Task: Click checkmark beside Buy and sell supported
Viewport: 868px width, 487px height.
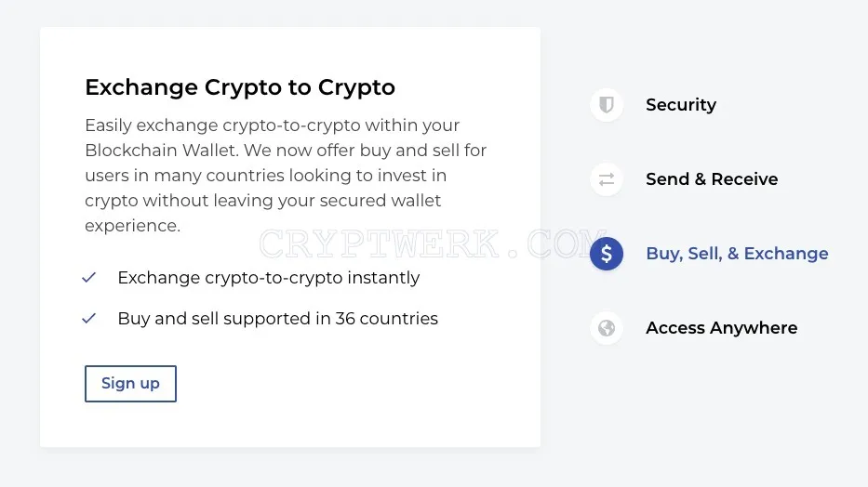Action: 89,319
